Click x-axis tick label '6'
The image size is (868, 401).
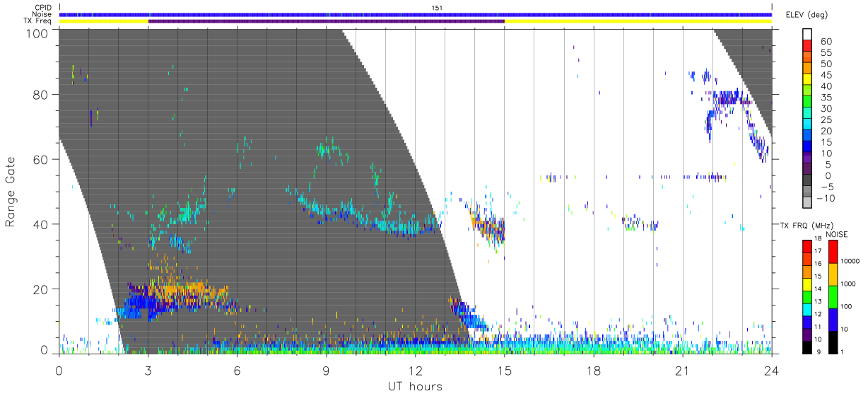[x=237, y=370]
